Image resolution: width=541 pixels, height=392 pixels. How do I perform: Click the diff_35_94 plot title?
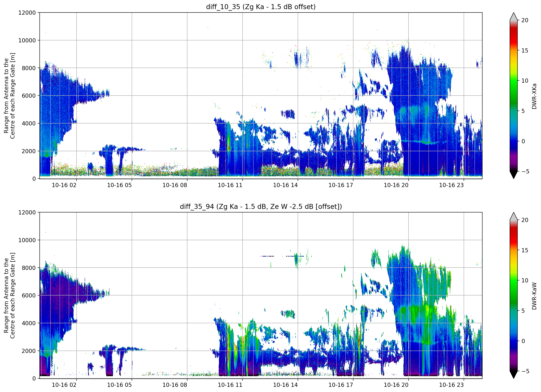[261, 207]
